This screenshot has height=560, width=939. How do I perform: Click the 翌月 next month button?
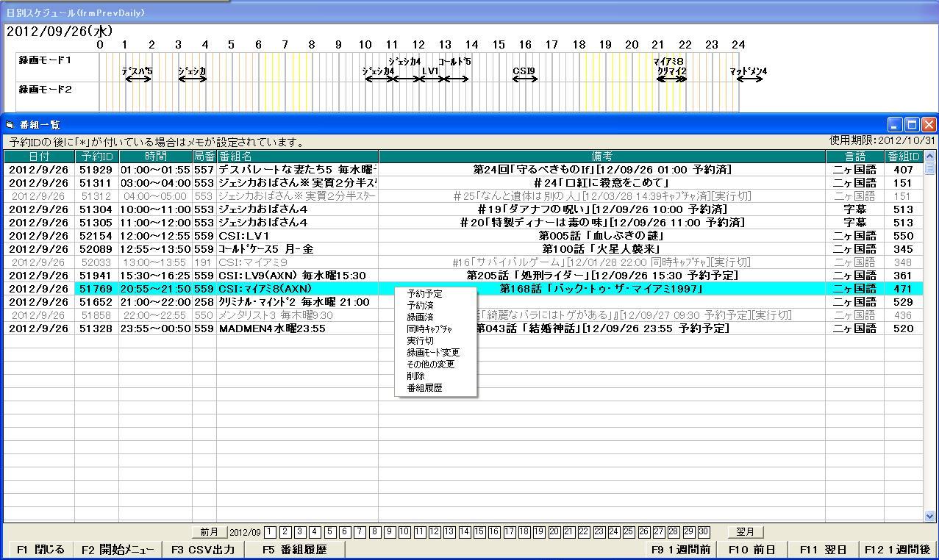pos(746,532)
